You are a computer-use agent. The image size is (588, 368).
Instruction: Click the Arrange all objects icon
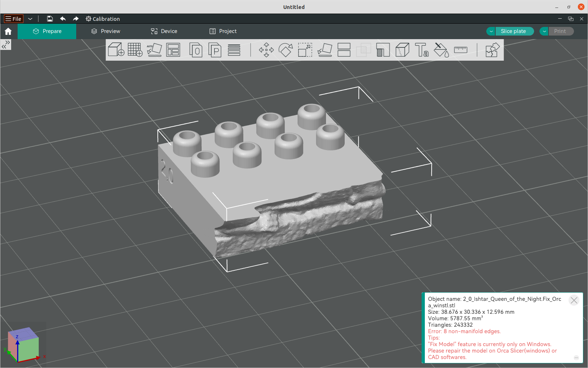click(x=173, y=50)
